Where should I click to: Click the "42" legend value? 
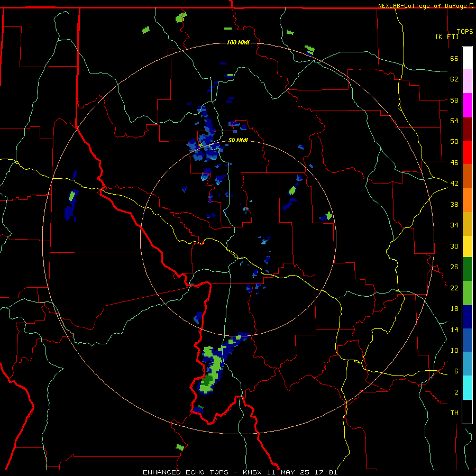(454, 184)
